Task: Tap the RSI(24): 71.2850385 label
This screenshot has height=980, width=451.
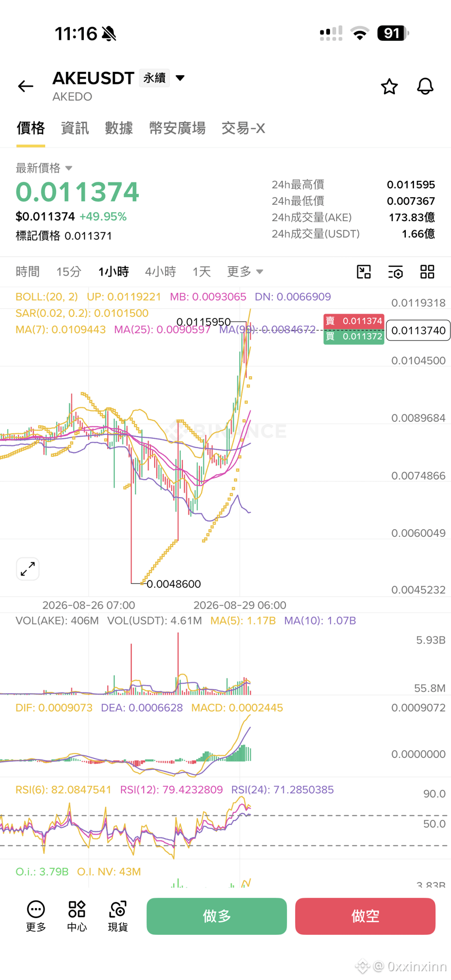Action: [282, 789]
